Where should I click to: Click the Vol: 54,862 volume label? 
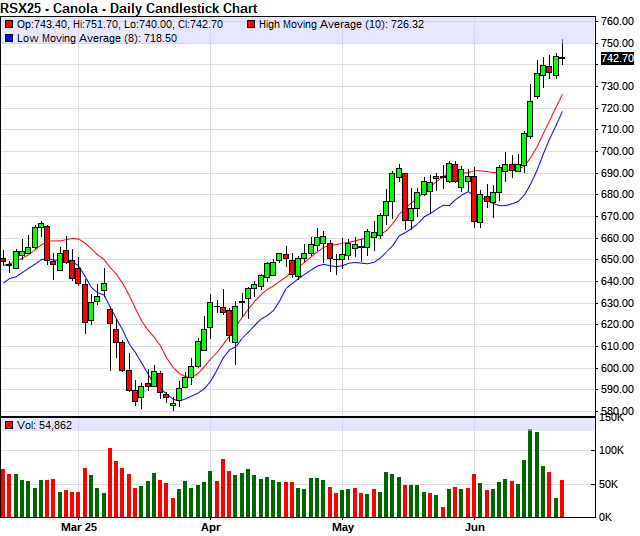(x=44, y=426)
